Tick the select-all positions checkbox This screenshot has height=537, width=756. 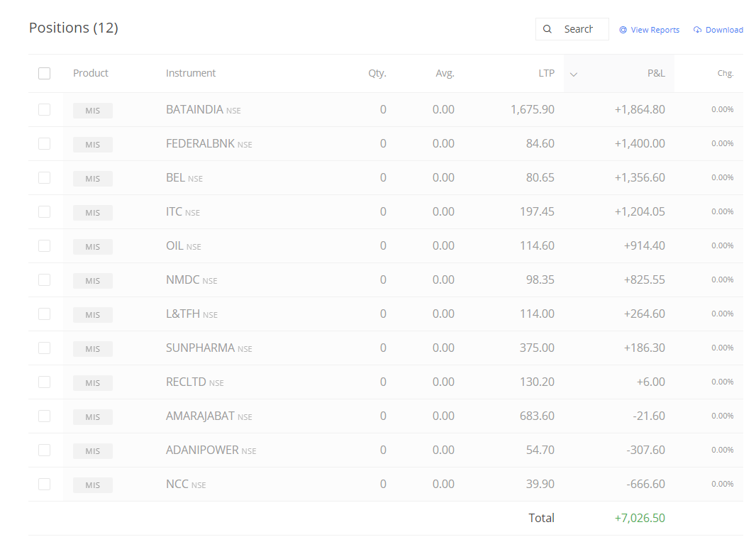[x=45, y=73]
